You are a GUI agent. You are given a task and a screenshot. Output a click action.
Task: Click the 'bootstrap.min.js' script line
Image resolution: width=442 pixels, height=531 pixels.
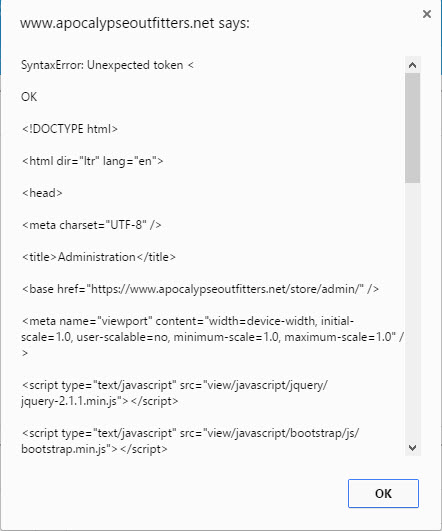coord(190,441)
